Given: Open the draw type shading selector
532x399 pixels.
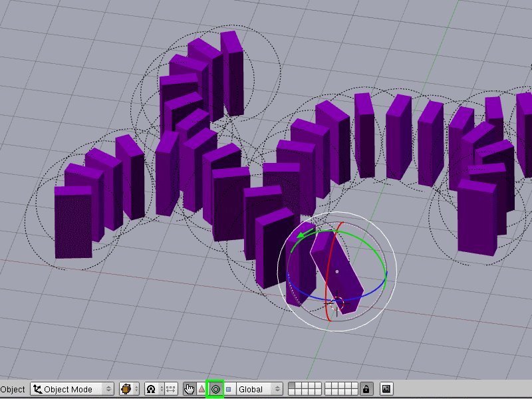Looking at the screenshot, I should pos(129,389).
